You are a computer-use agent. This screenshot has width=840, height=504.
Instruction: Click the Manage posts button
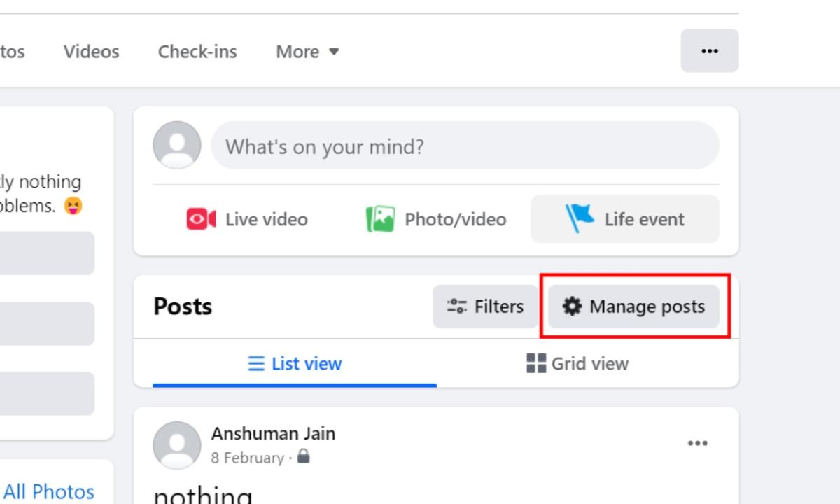632,306
